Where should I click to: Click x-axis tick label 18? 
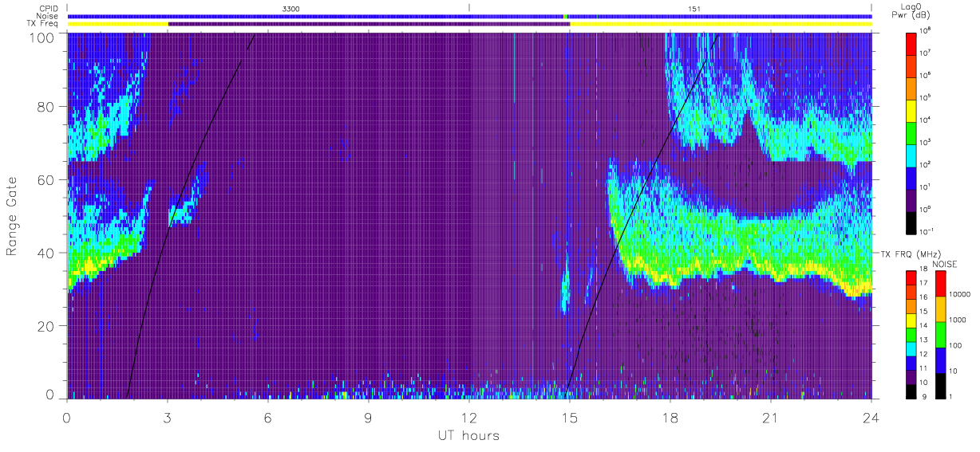pyautogui.click(x=670, y=417)
